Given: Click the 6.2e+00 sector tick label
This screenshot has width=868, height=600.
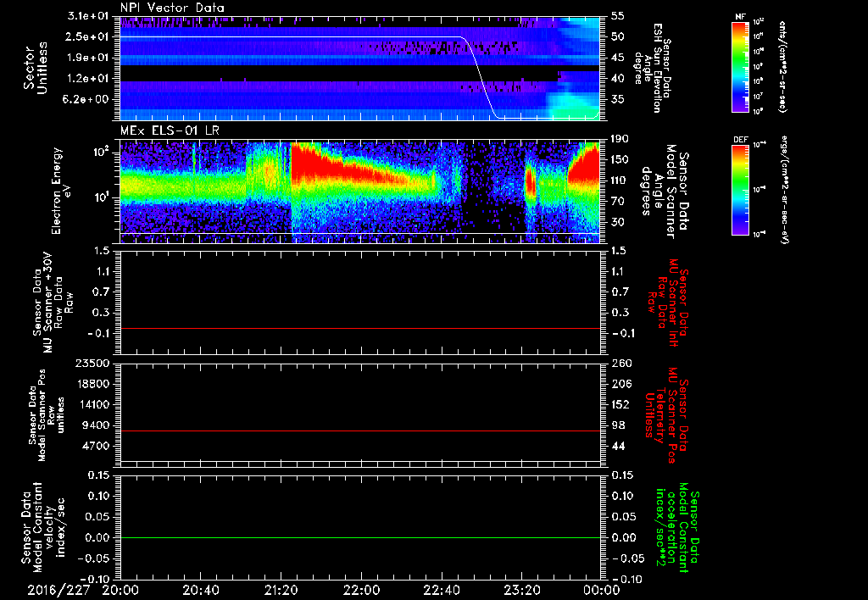Looking at the screenshot, I should pyautogui.click(x=86, y=99).
